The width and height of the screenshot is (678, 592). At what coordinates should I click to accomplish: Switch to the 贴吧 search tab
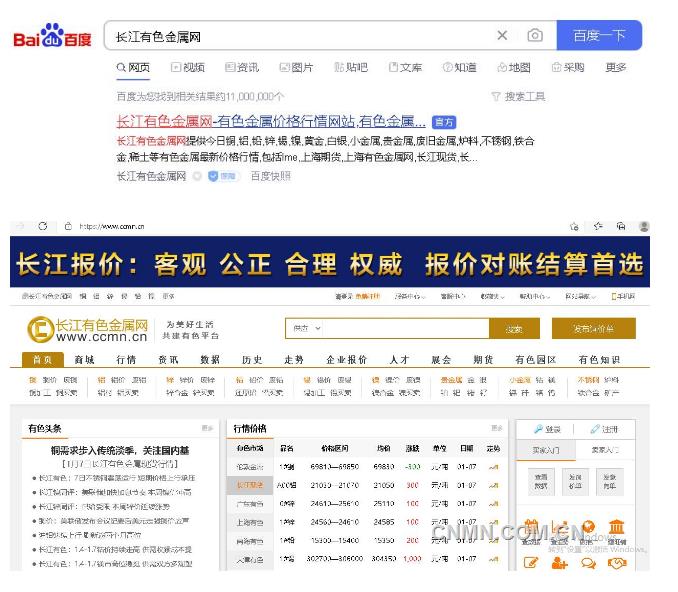351,67
